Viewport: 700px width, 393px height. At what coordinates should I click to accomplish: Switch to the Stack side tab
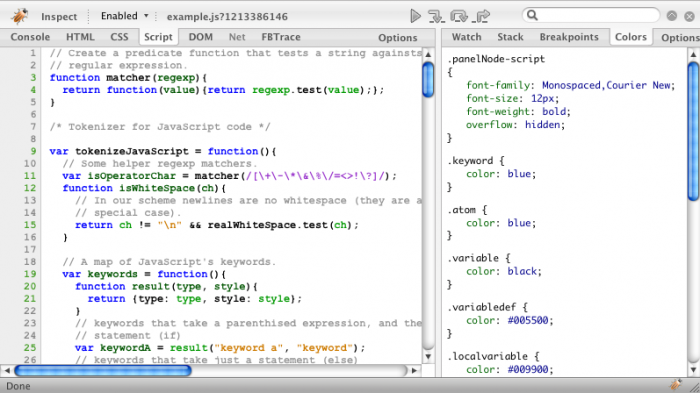point(510,37)
